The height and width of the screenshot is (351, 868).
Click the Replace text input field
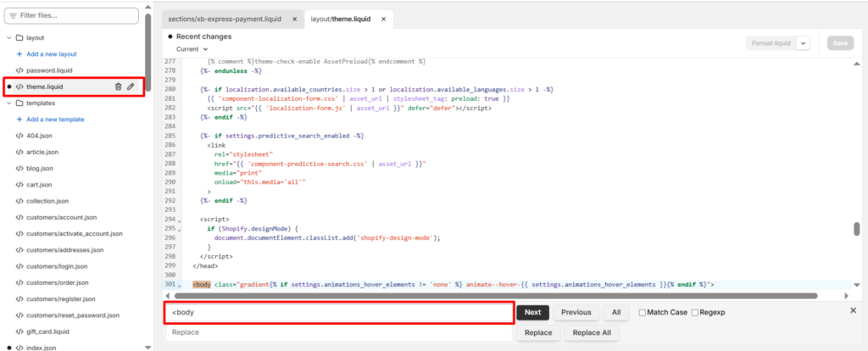339,332
